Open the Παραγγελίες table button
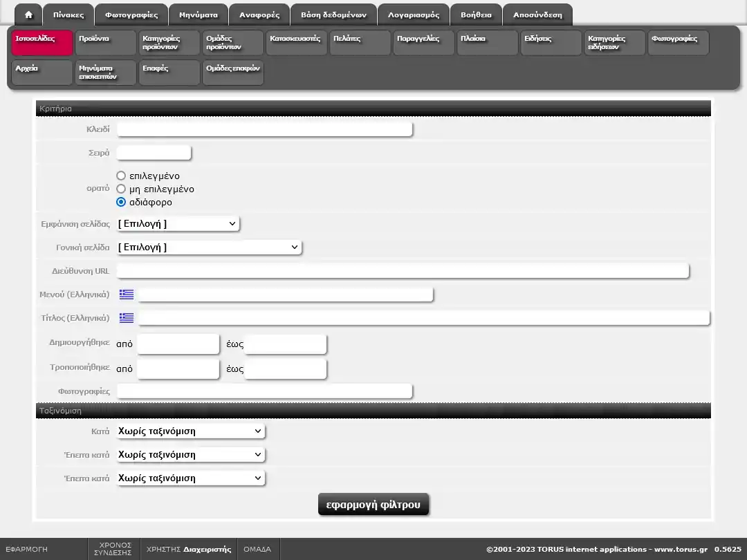747x560 pixels. (423, 43)
